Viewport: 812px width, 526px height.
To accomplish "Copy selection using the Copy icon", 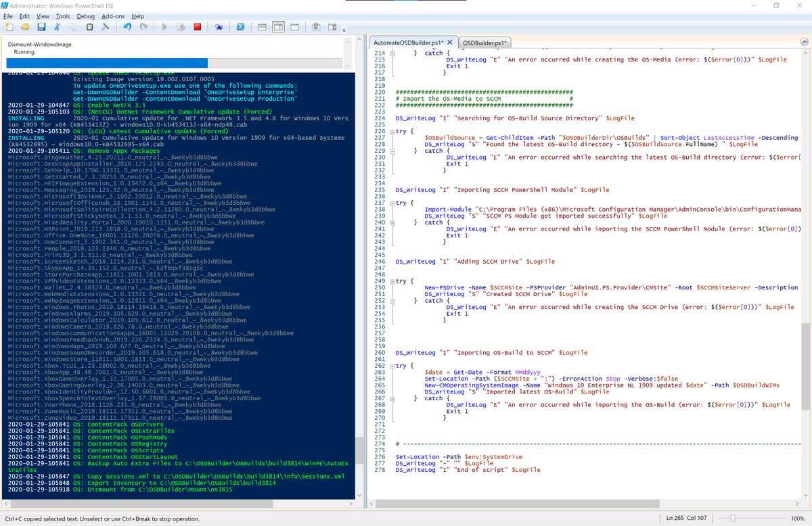I will (x=73, y=27).
